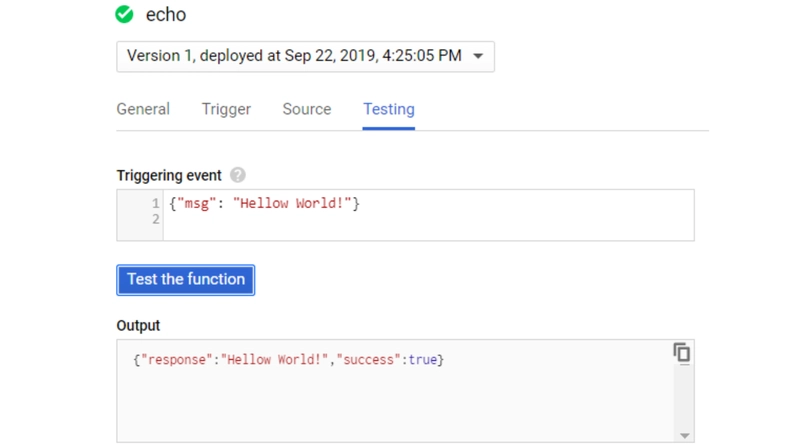Click the echo function name title
Viewport: 800px width, 445px height.
[166, 15]
